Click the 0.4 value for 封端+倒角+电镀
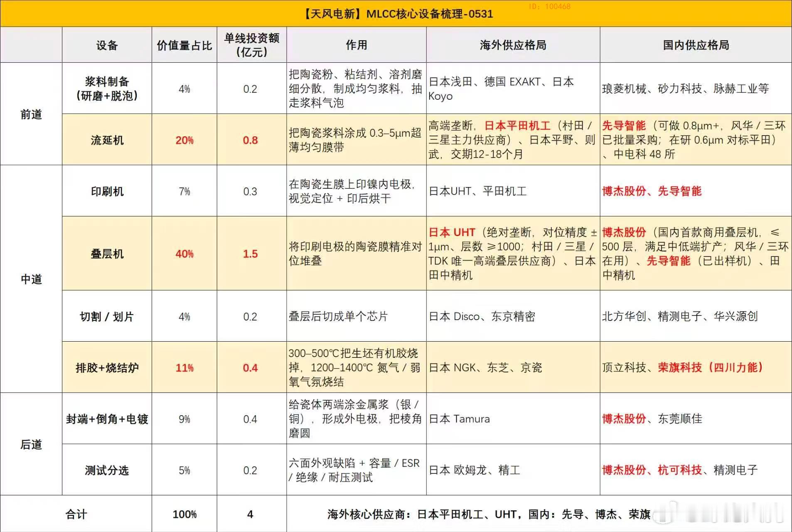 [250, 419]
